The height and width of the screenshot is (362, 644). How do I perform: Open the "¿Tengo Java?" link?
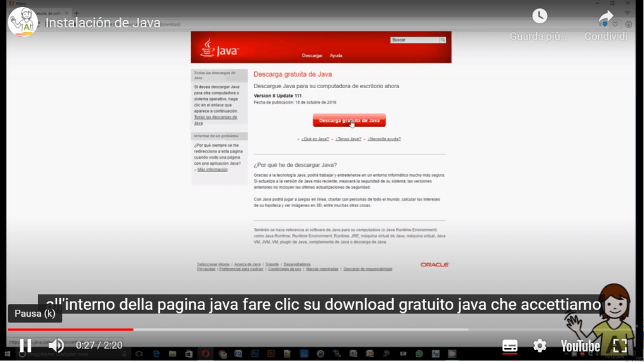coord(348,139)
